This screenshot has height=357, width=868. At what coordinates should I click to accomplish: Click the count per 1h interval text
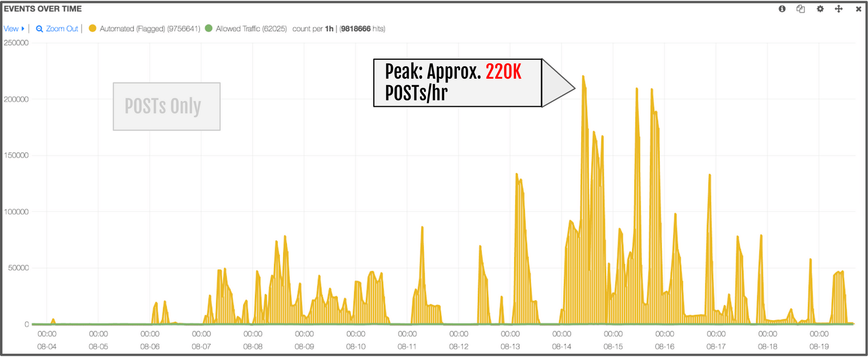tap(313, 29)
